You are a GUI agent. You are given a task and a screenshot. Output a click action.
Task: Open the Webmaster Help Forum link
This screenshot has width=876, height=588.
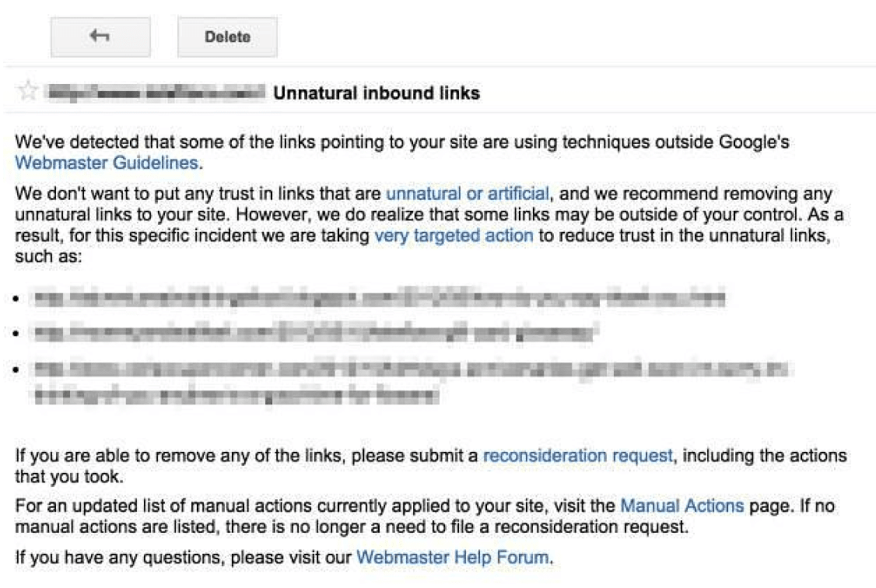coord(454,557)
